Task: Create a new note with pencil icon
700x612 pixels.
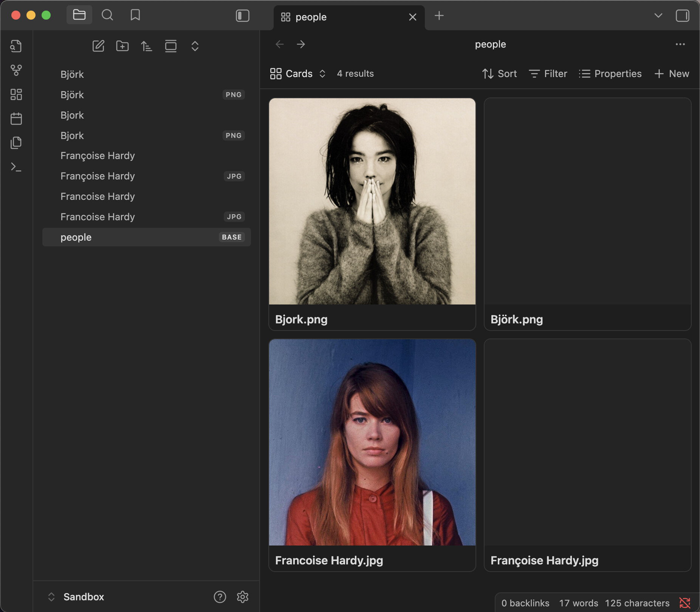Action: point(98,46)
